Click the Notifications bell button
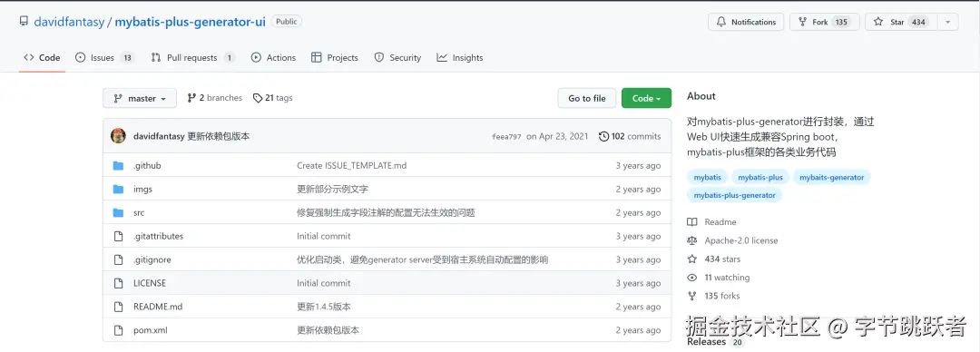 746,22
